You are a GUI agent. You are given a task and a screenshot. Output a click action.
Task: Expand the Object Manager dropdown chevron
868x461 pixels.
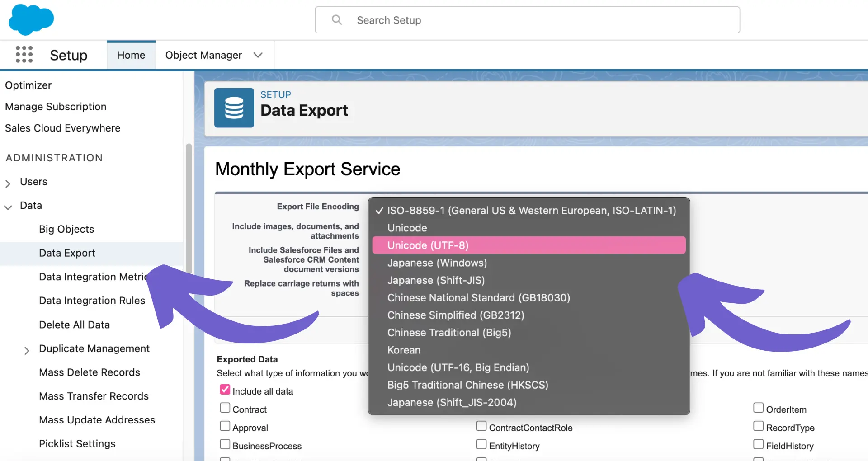coord(258,55)
